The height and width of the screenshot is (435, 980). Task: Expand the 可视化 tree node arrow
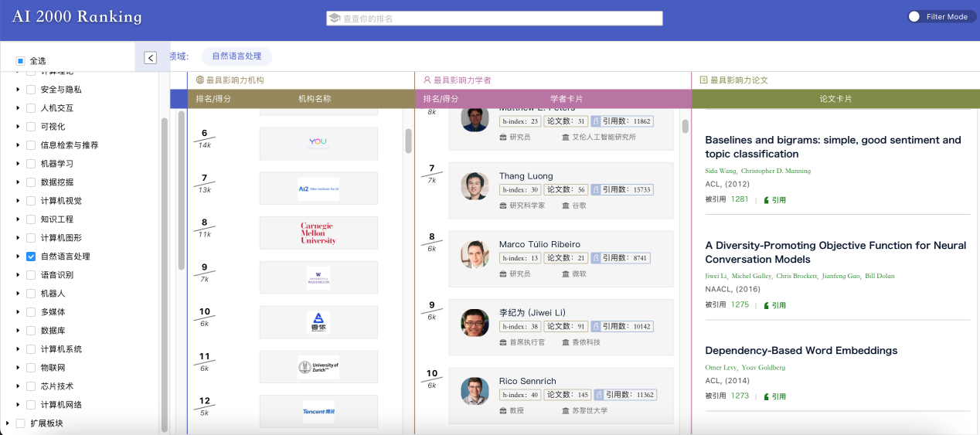[x=18, y=127]
